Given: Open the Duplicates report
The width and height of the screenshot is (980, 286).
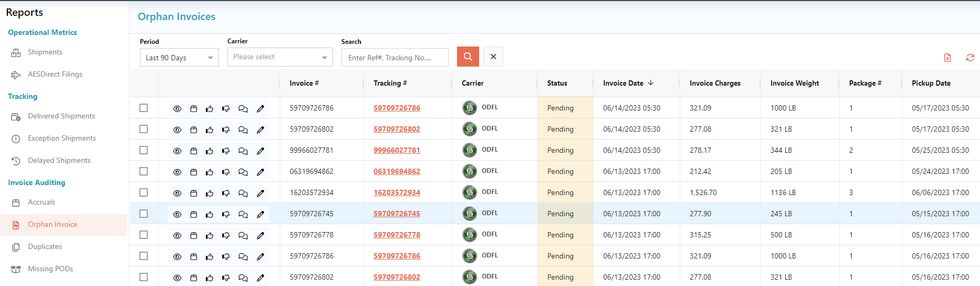Looking at the screenshot, I should pyautogui.click(x=45, y=246).
